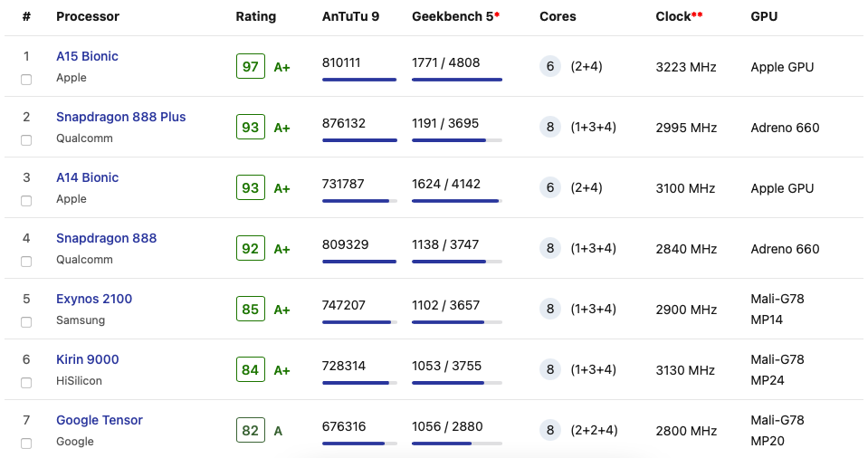Click the 8 cores badge for Snapdragon 888 Plus
868x458 pixels.
(550, 127)
